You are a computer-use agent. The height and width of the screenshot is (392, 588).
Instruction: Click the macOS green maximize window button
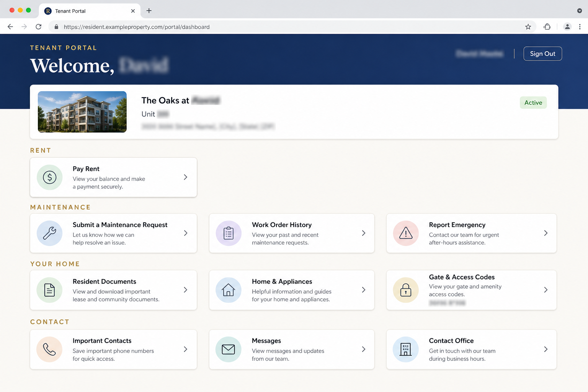[x=28, y=10]
